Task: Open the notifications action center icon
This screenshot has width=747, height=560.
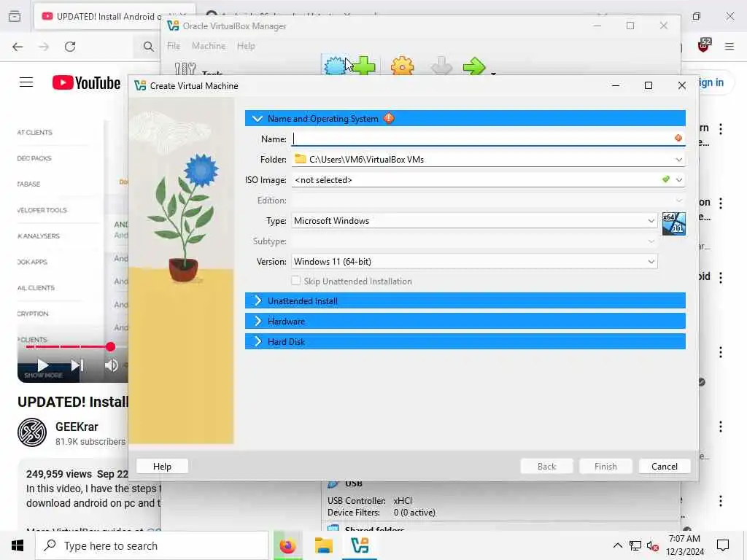Action: click(723, 545)
